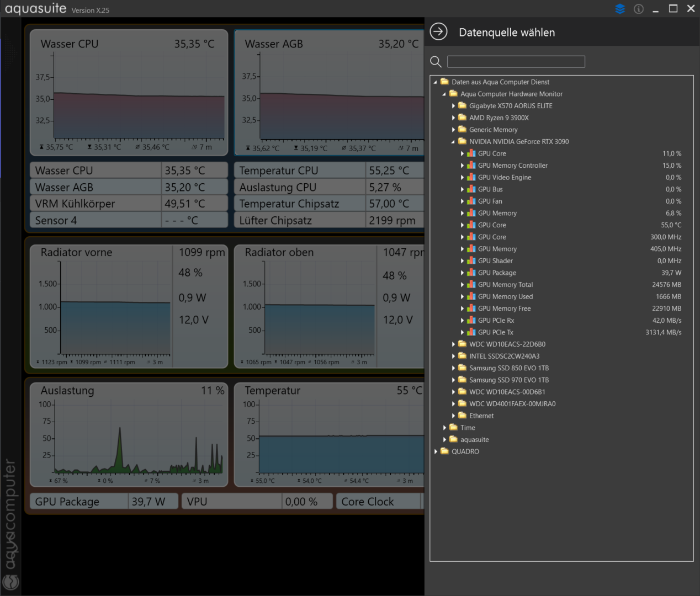Click the Sensor 4 row

(129, 220)
